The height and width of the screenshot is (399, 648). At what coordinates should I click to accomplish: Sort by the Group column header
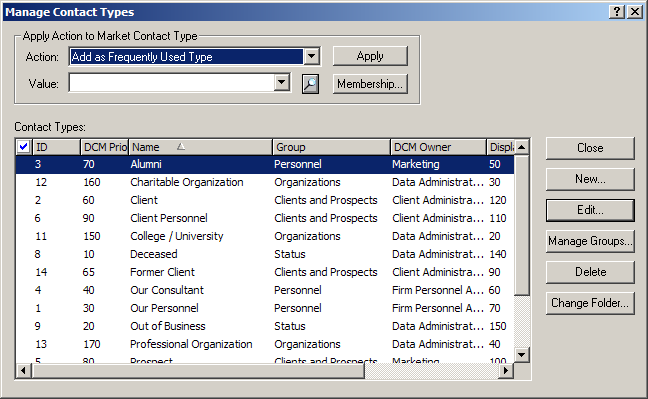331,147
